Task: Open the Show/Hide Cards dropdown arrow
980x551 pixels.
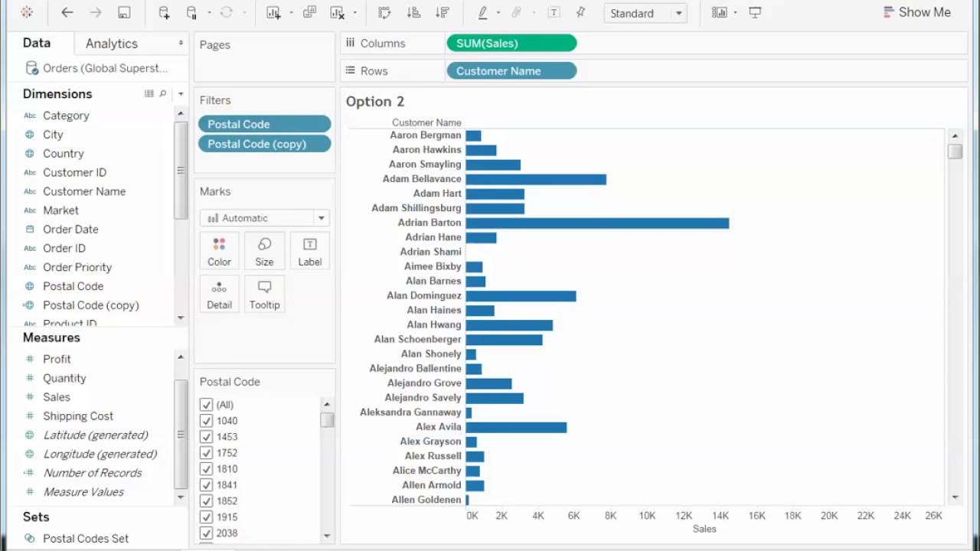Action: tap(735, 13)
